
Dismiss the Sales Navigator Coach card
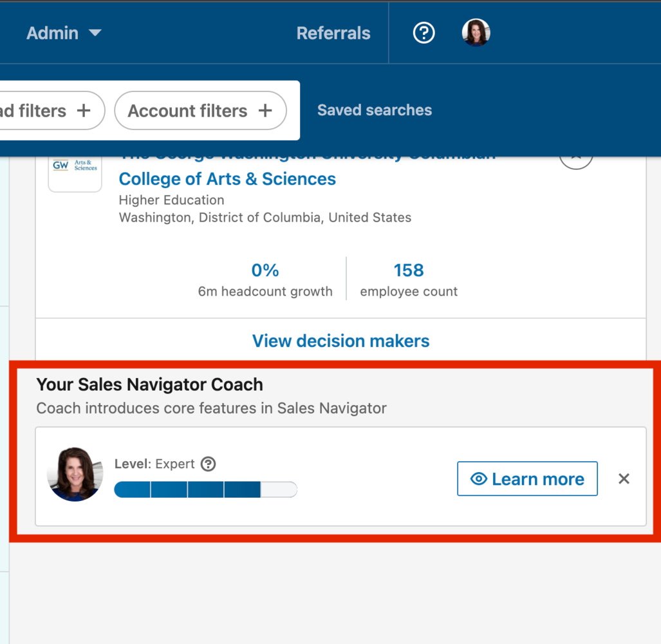click(x=624, y=478)
